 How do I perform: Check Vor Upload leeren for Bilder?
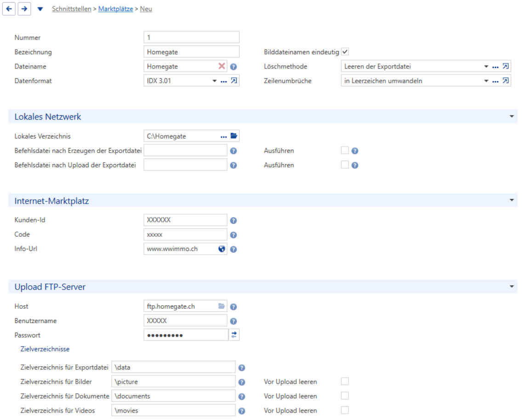pyautogui.click(x=345, y=381)
